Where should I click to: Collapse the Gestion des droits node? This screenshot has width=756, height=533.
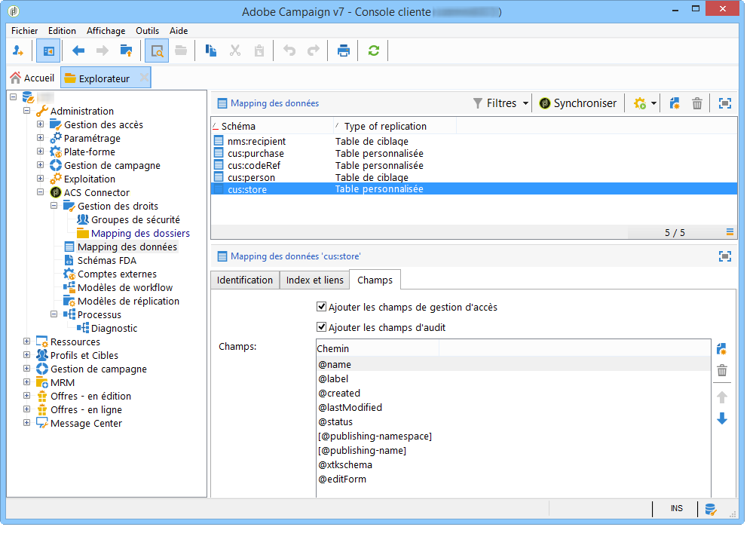54,206
